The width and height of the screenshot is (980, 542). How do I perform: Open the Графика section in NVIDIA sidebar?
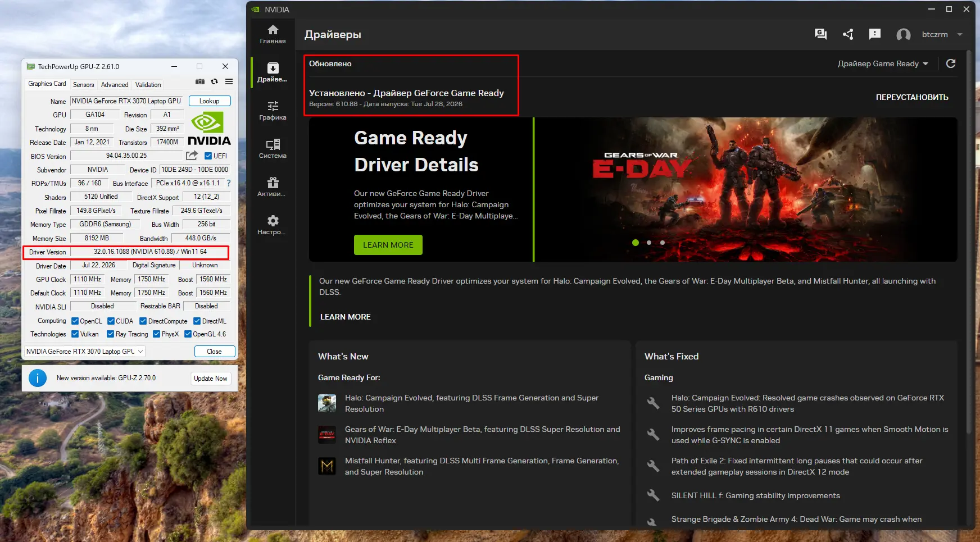tap(273, 111)
